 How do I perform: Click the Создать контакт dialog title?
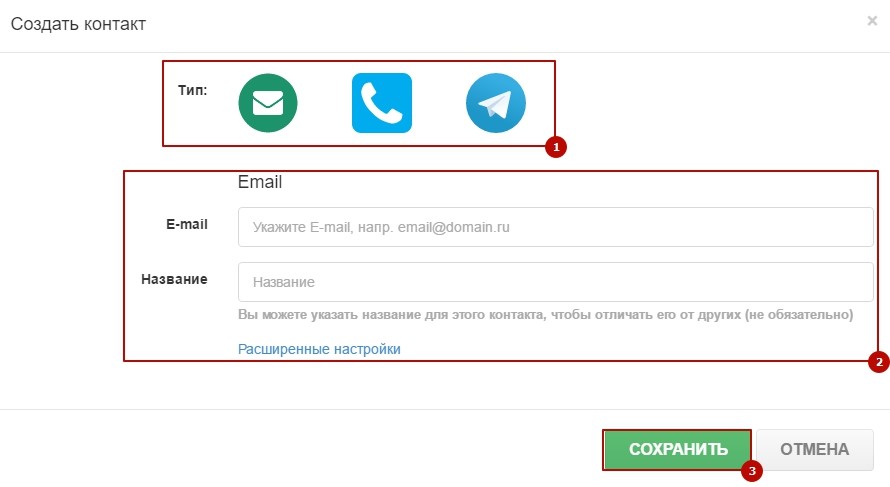[x=78, y=24]
